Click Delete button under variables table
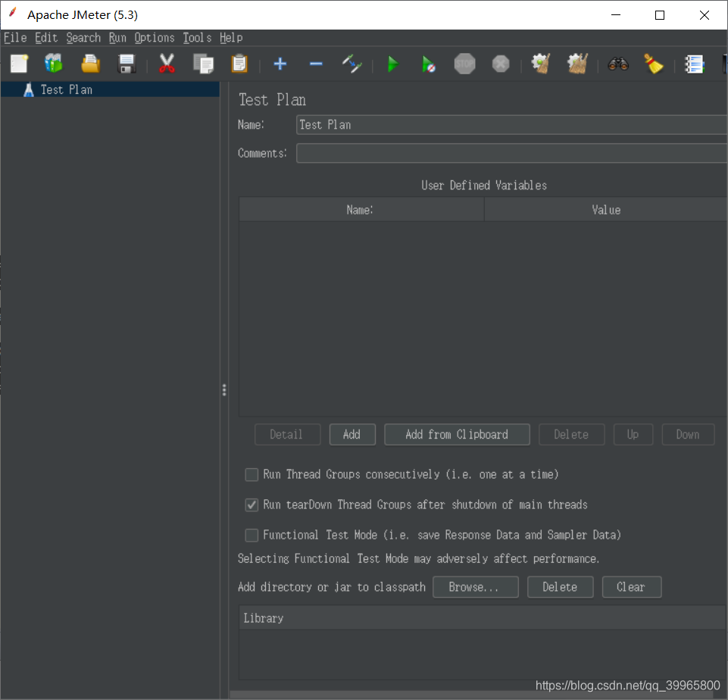This screenshot has width=728, height=700. [x=571, y=435]
